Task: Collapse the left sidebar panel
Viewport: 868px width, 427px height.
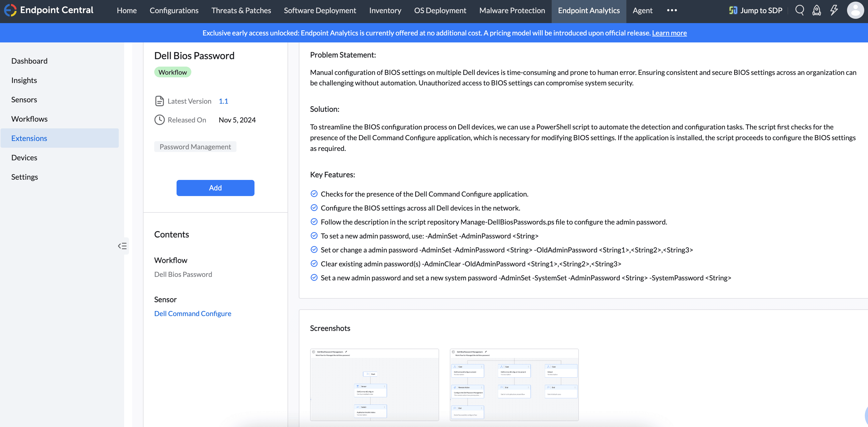Action: tap(122, 246)
